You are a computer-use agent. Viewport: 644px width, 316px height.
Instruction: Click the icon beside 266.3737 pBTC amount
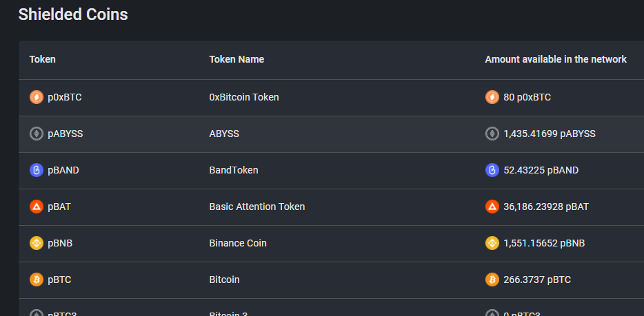click(x=492, y=280)
